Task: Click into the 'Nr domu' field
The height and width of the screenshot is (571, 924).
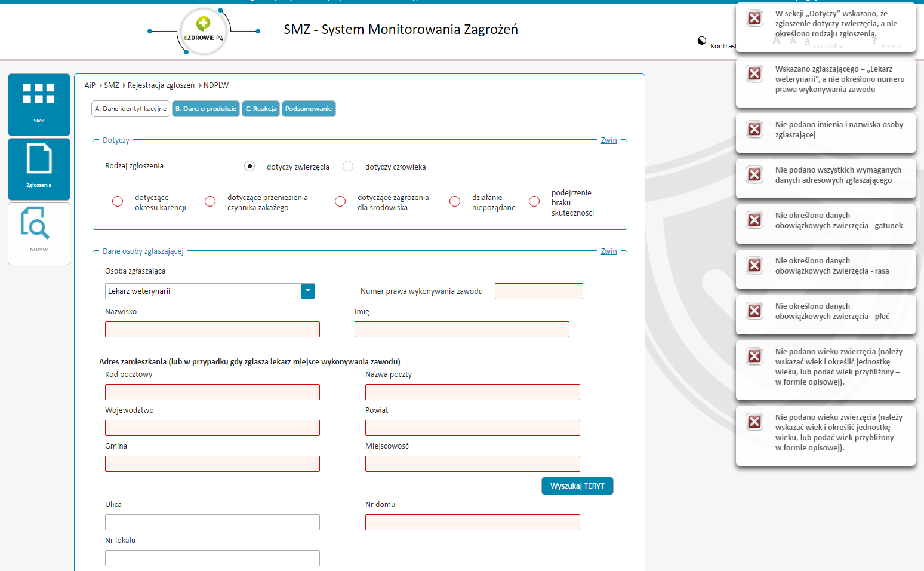Action: (473, 522)
